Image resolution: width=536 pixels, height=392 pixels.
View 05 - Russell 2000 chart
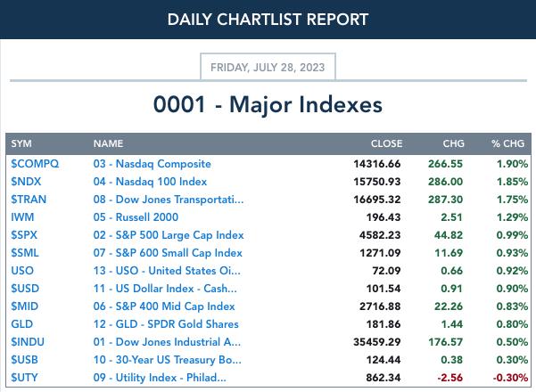(136, 216)
